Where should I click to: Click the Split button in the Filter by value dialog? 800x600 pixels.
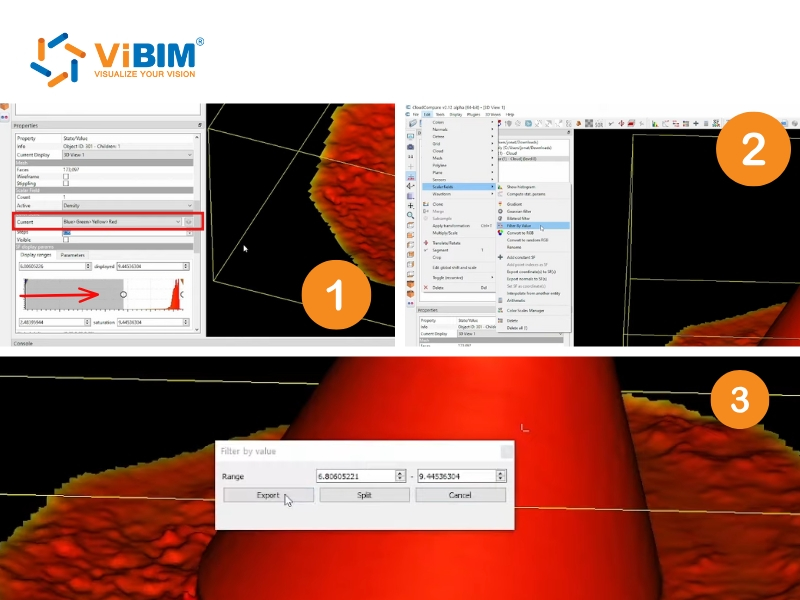click(363, 494)
